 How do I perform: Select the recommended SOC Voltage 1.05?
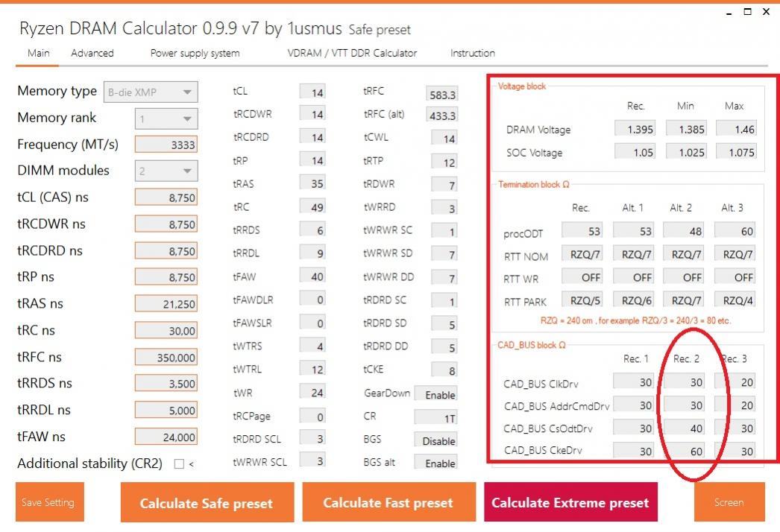[x=635, y=152]
